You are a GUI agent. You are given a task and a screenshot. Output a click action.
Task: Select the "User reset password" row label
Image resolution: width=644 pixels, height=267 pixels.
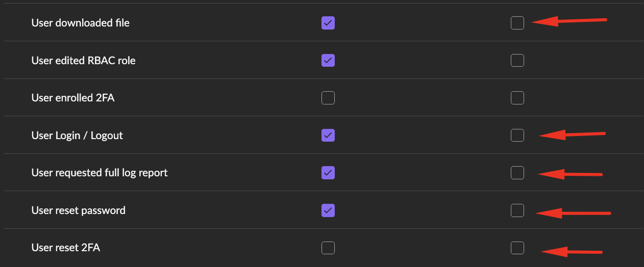click(79, 210)
